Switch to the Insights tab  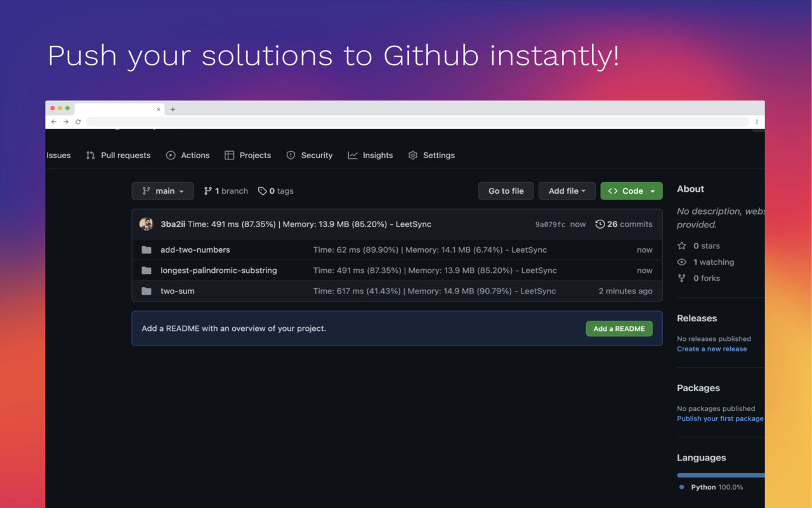point(370,155)
